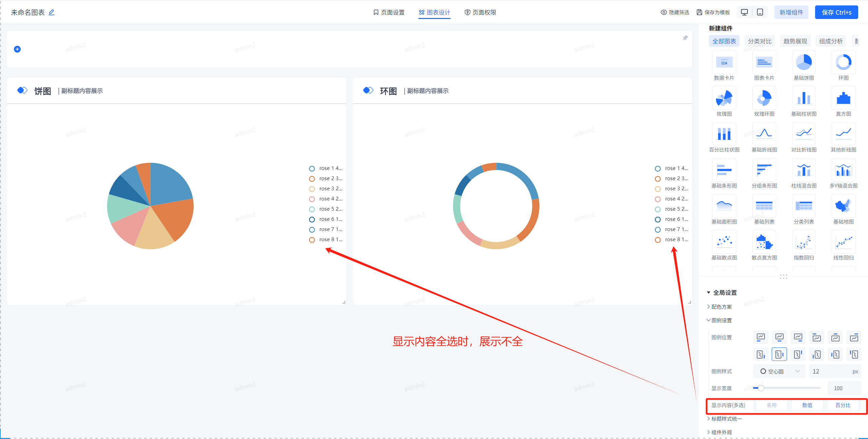
Task: Toggle 名称 in 显示内容 options
Action: [x=771, y=405]
